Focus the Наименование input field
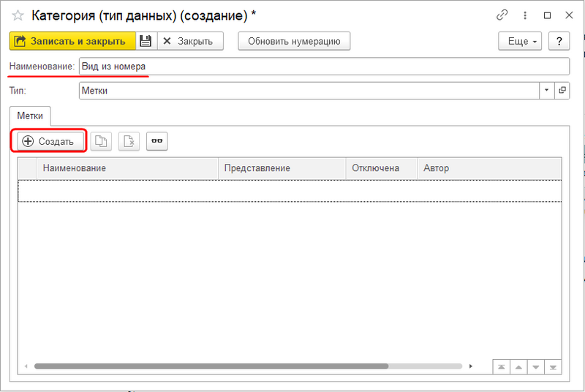Viewport: 585px width, 392px height. click(x=324, y=67)
